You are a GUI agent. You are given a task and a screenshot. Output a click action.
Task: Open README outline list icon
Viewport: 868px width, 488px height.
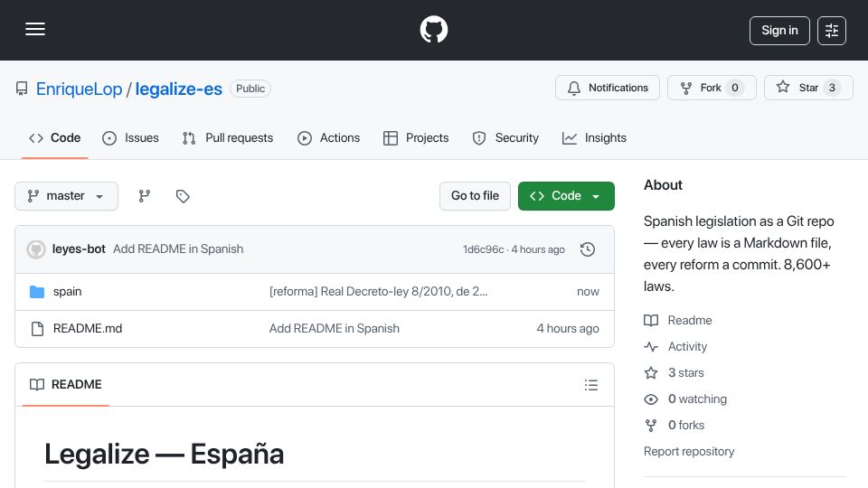pos(591,385)
